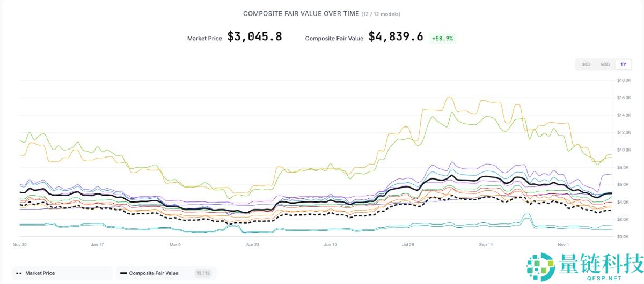Screen dimensions: 644x284
Task: Click the QFSP.NET watermark text
Action: [x=605, y=278]
